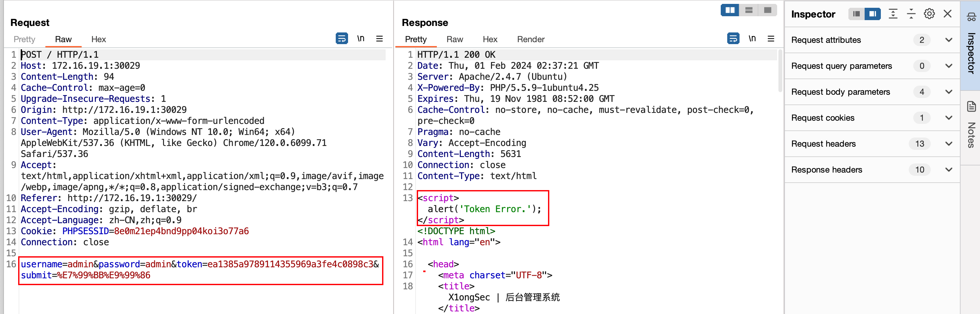Select Request Raw tab
Image resolution: width=980 pixels, height=314 pixels.
click(63, 39)
